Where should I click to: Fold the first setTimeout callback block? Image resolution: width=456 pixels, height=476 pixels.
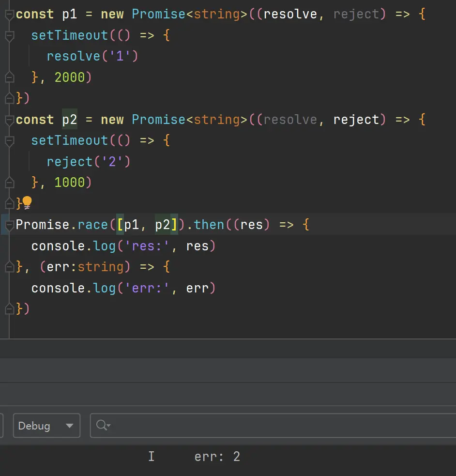click(9, 36)
